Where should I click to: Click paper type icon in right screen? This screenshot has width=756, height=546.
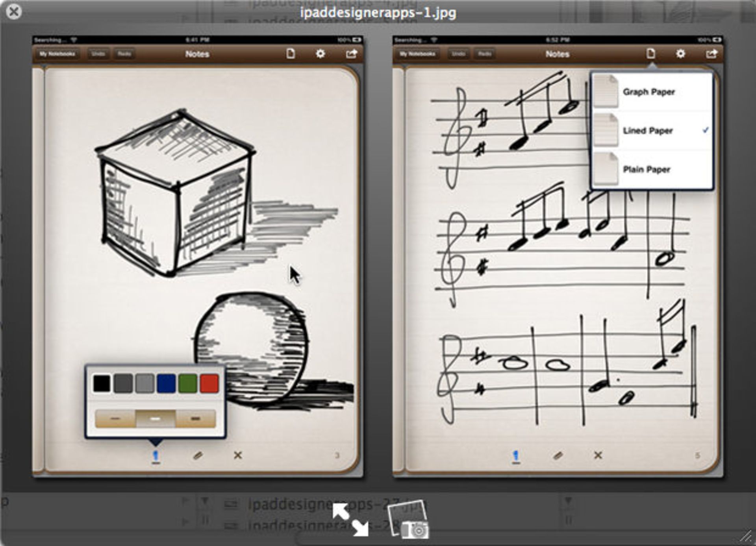point(651,54)
